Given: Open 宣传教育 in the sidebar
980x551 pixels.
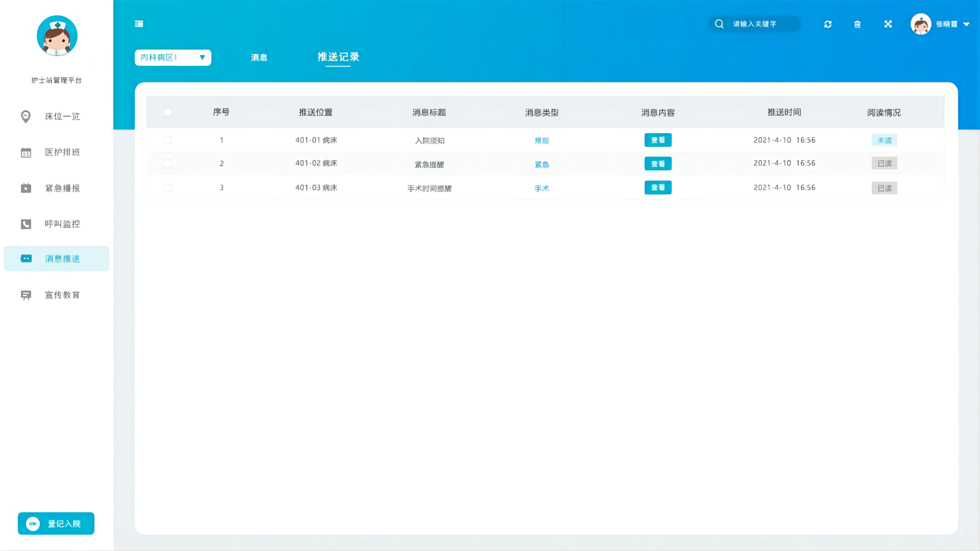Looking at the screenshot, I should point(56,295).
